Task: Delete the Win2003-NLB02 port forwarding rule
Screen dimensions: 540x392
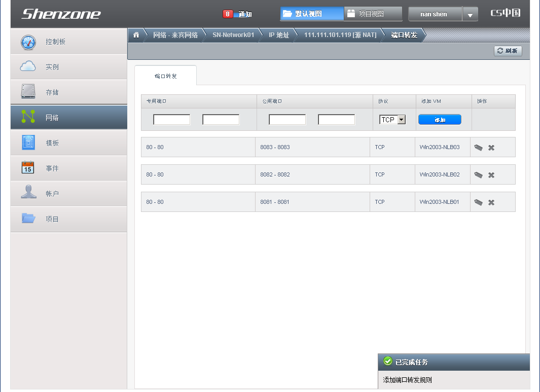Action: pos(491,175)
